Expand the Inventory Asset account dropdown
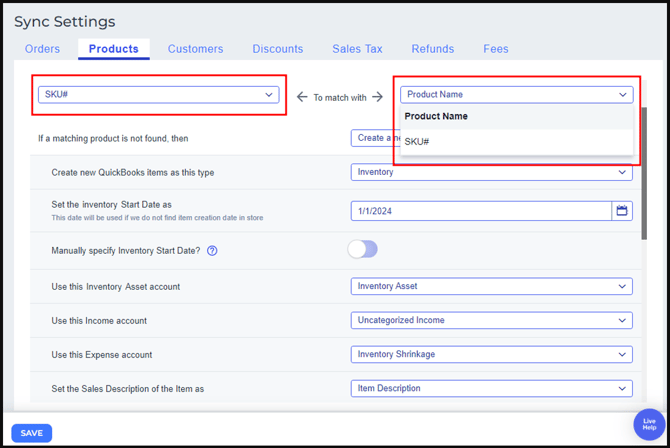This screenshot has height=448, width=670. tap(491, 286)
